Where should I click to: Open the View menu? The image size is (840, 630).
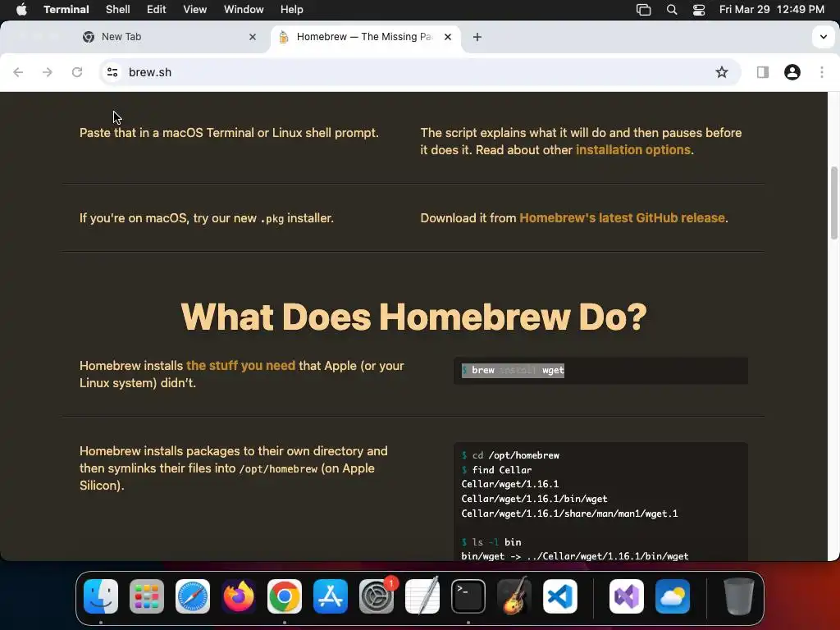[x=195, y=10]
